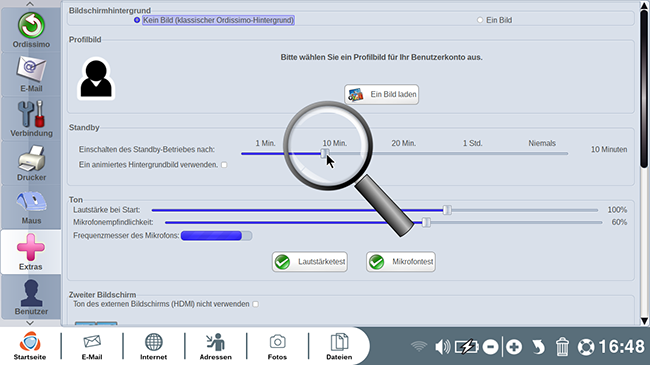
Task: Open the Internet item in the bottom bar
Action: pos(153,346)
